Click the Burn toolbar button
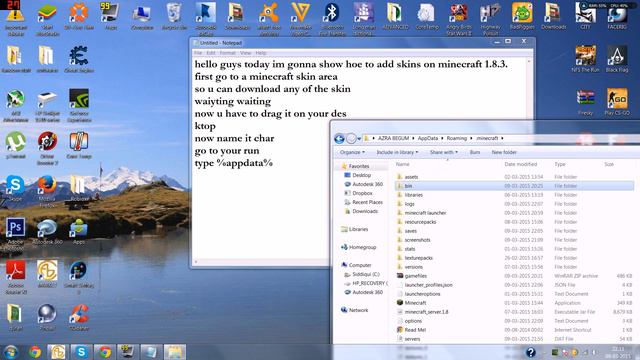 click(475, 152)
